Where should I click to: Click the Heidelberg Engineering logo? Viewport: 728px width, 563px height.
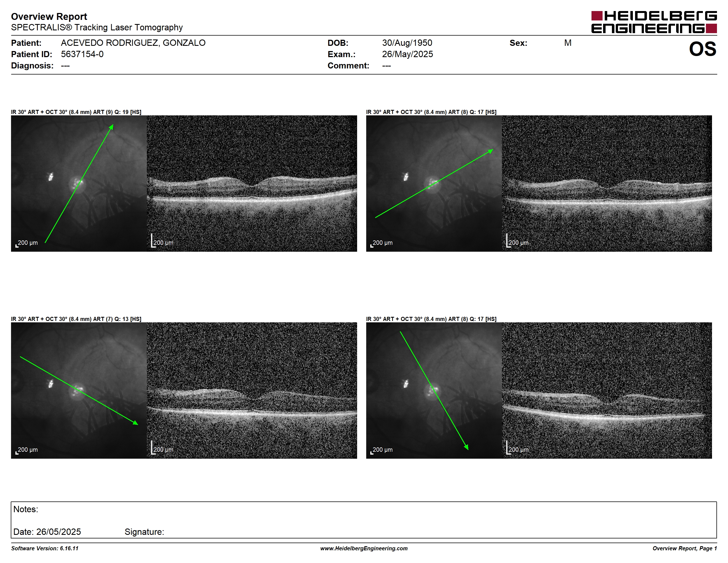(654, 22)
